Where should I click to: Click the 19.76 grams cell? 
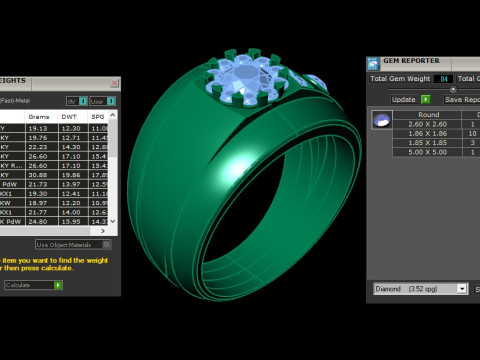tap(41, 138)
